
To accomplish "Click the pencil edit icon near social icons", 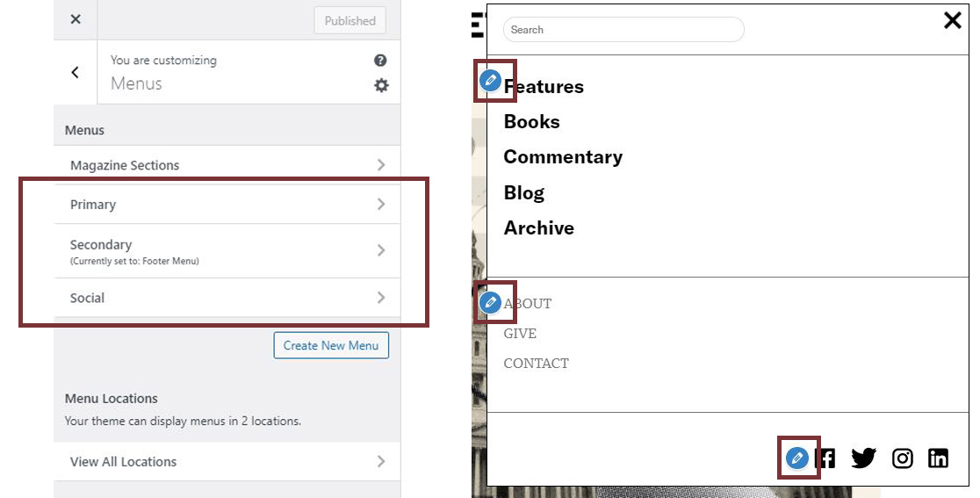I will click(x=796, y=458).
